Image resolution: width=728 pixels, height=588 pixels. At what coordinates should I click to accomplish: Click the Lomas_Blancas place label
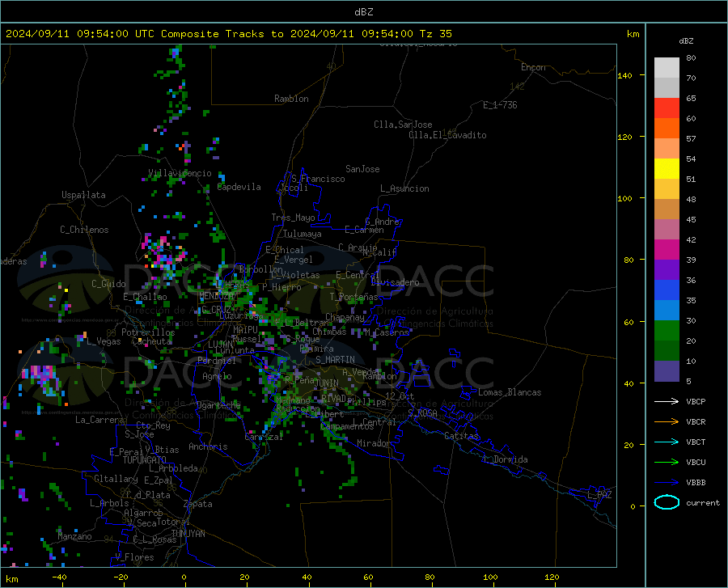(x=510, y=392)
